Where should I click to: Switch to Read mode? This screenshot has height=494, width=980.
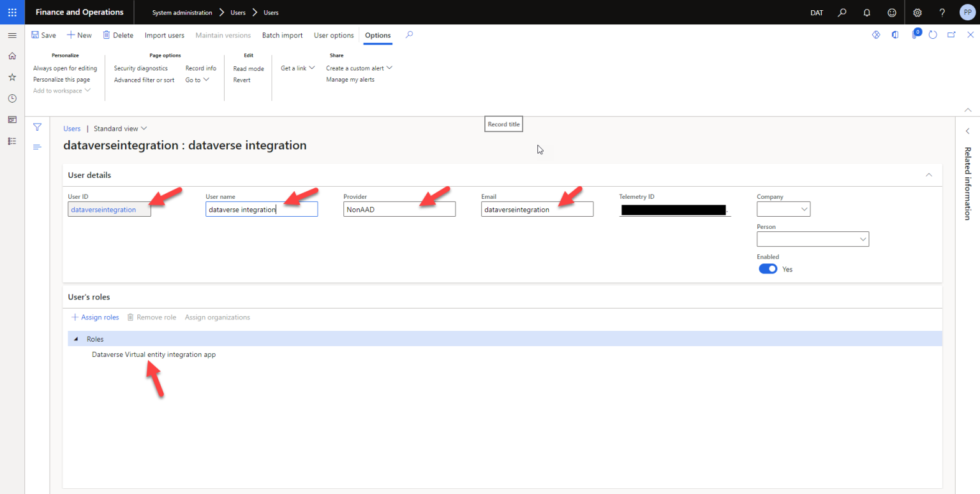coord(248,69)
